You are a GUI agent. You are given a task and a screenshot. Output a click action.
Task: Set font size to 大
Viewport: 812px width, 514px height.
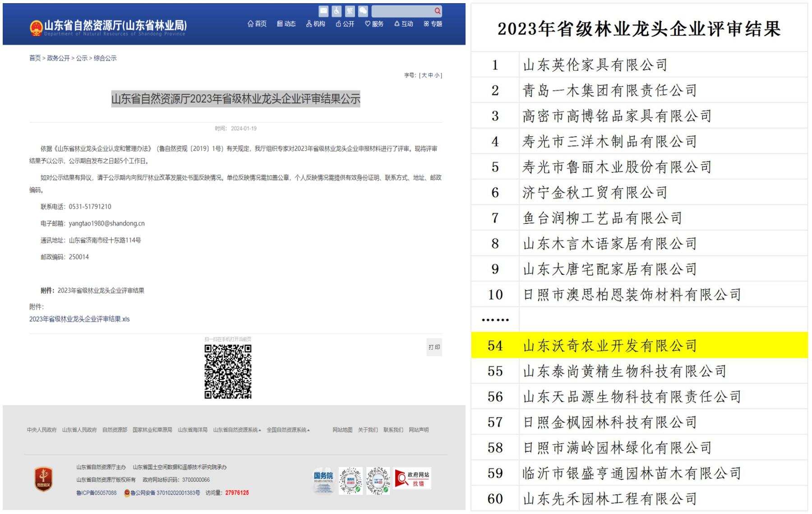coord(424,75)
